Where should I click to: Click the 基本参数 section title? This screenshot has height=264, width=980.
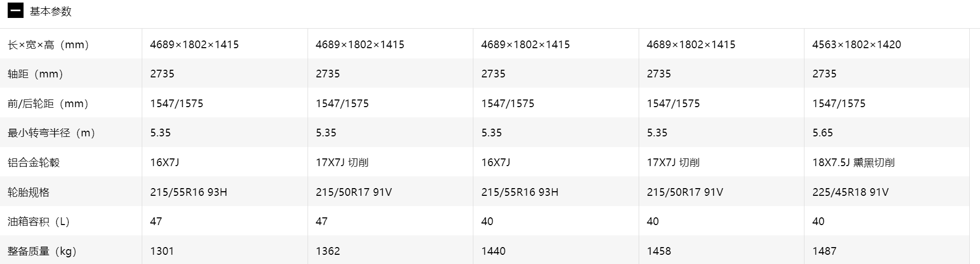click(x=51, y=11)
